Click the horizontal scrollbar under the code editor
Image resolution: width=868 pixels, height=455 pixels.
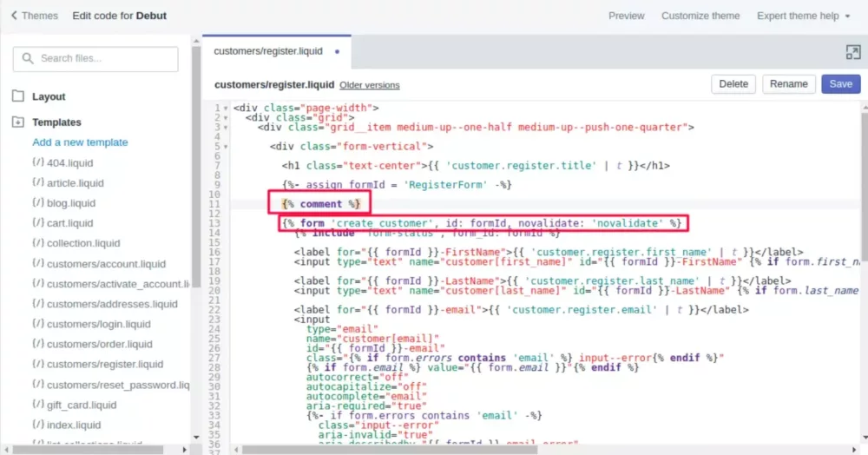click(x=389, y=450)
